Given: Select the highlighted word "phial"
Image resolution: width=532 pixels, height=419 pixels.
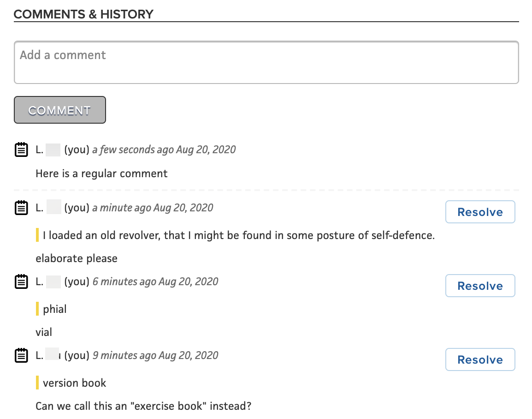Looking at the screenshot, I should pos(55,309).
